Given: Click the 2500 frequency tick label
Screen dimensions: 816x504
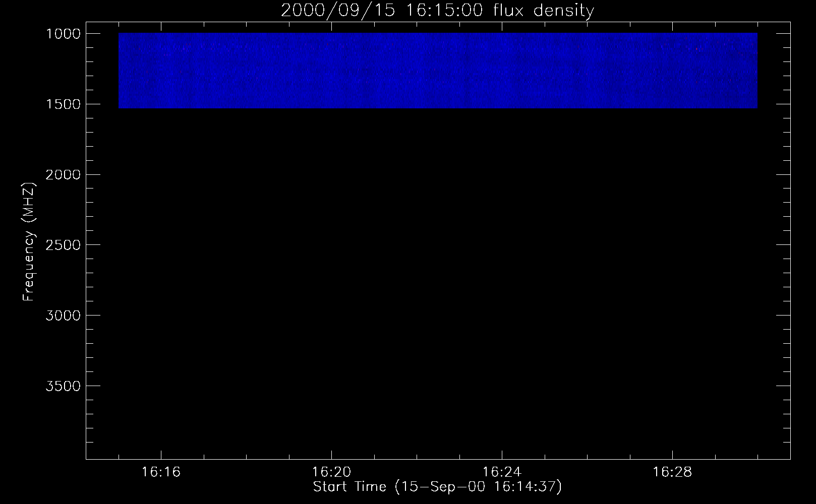Looking at the screenshot, I should coord(63,245).
